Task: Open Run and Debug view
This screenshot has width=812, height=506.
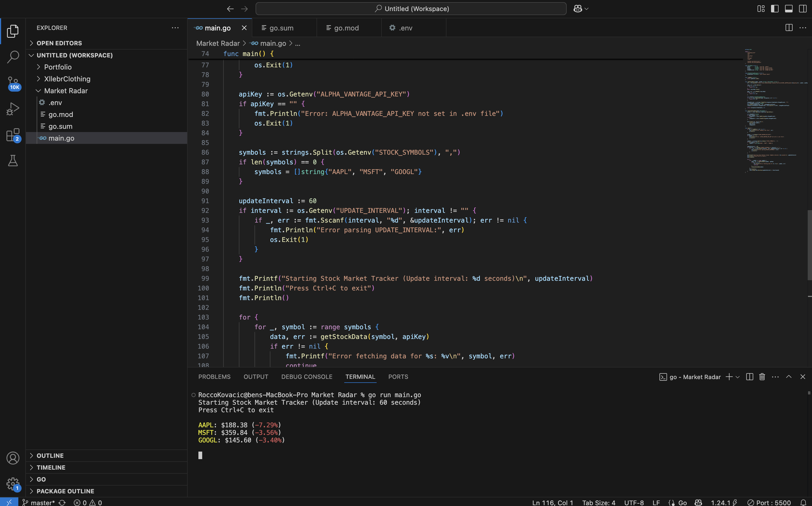Action: (13, 109)
